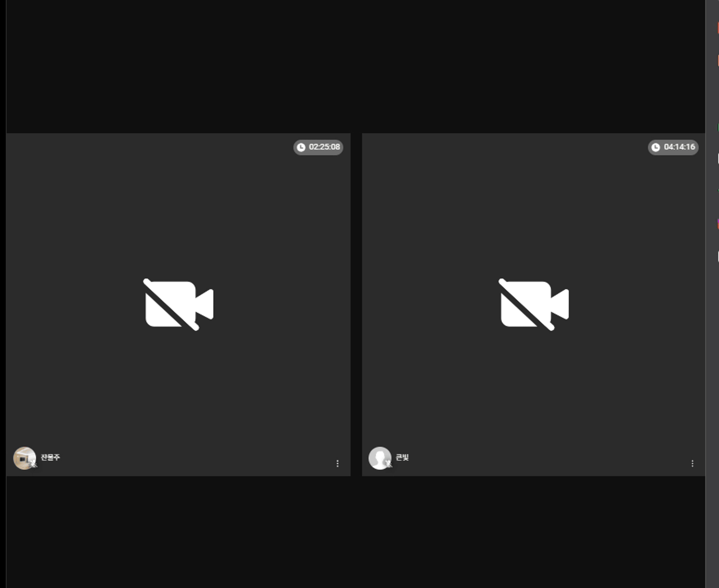Viewport: 719px width, 588px height.
Task: Click the clock icon beside 04:14:16
Action: pyautogui.click(x=656, y=147)
